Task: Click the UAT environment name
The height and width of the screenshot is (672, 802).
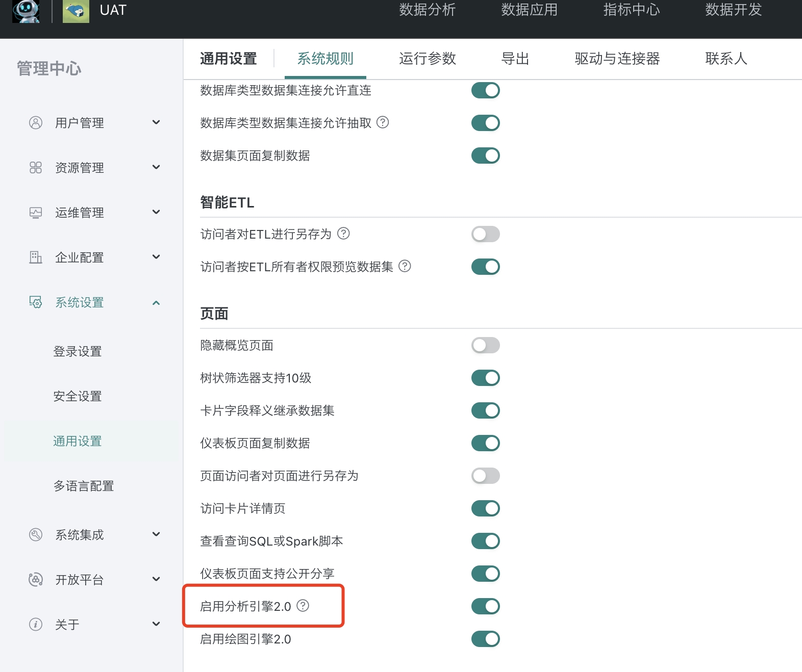Action: point(113,10)
